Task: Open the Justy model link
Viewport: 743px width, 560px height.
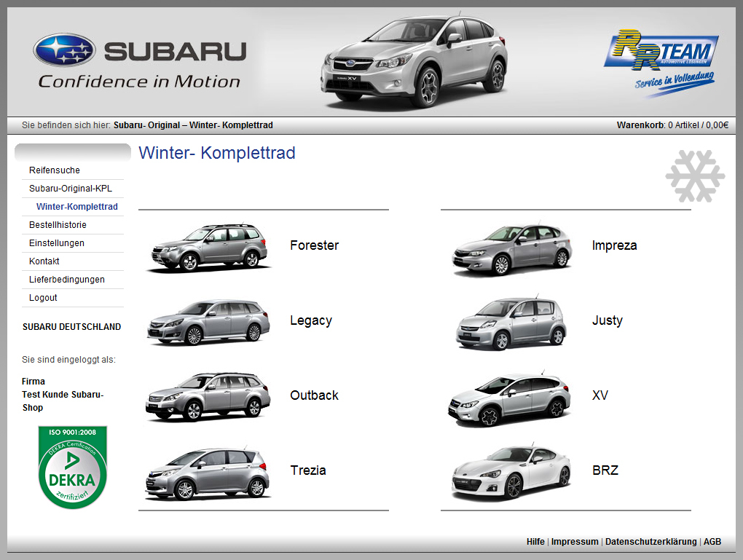Action: pos(607,320)
